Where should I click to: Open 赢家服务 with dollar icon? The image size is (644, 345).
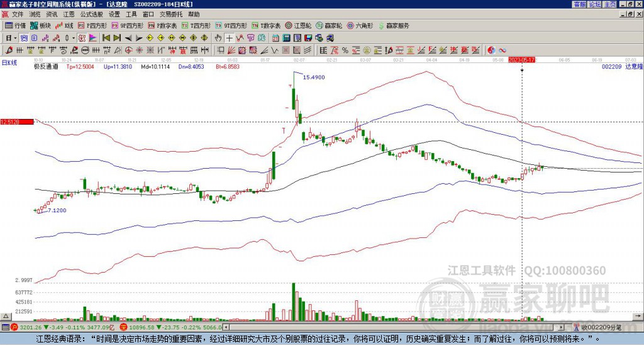coord(394,25)
